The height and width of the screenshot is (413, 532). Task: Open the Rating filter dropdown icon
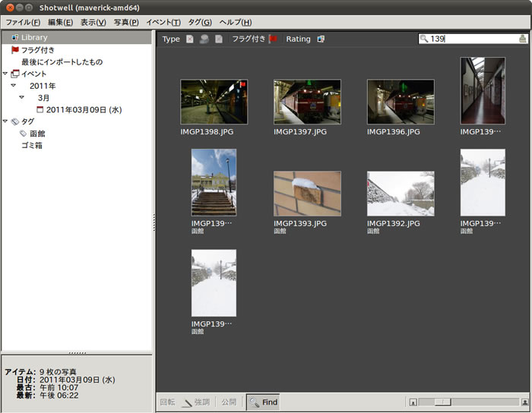(x=321, y=39)
